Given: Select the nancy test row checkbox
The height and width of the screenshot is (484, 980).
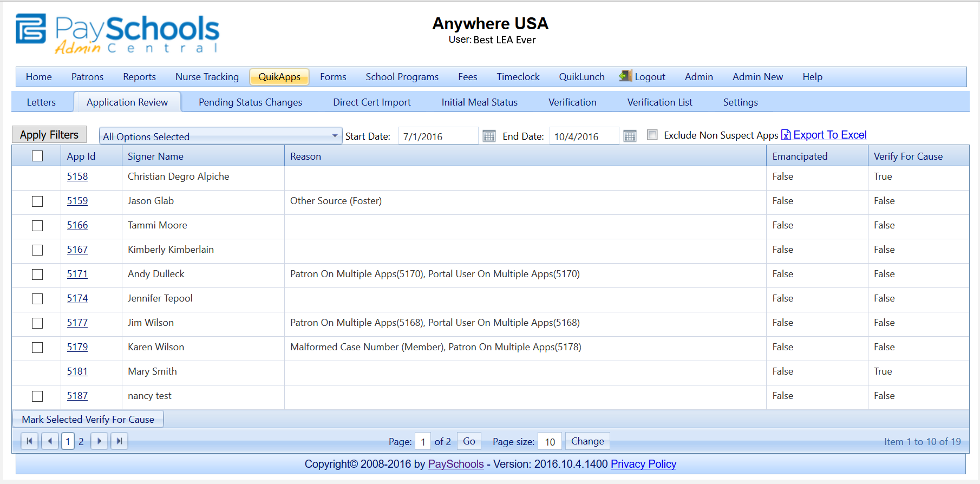Looking at the screenshot, I should click(37, 396).
